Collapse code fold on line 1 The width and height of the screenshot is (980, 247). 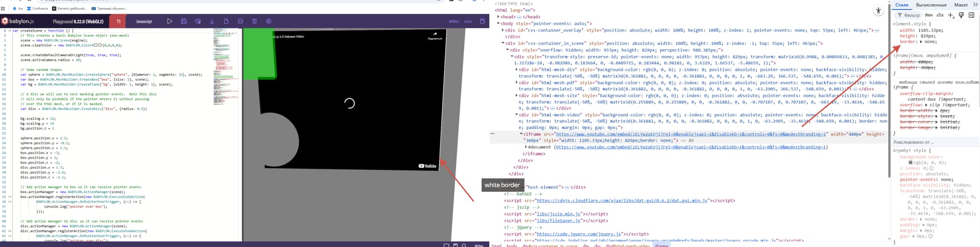point(10,31)
